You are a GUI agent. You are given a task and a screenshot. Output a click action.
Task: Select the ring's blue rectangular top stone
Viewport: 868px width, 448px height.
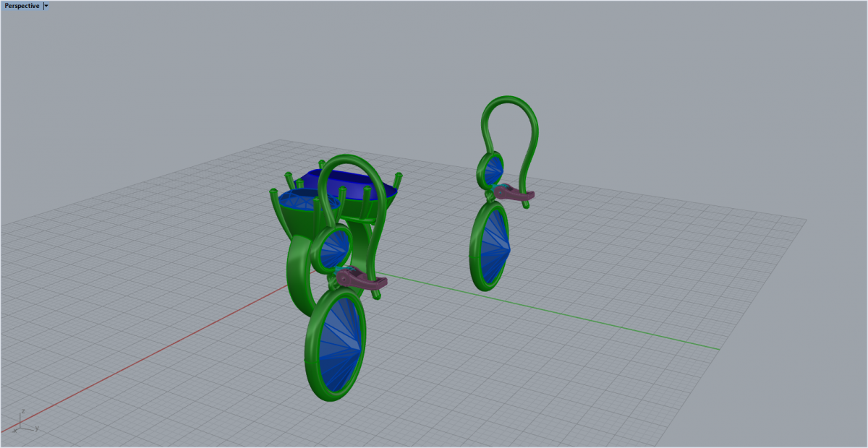[351, 189]
